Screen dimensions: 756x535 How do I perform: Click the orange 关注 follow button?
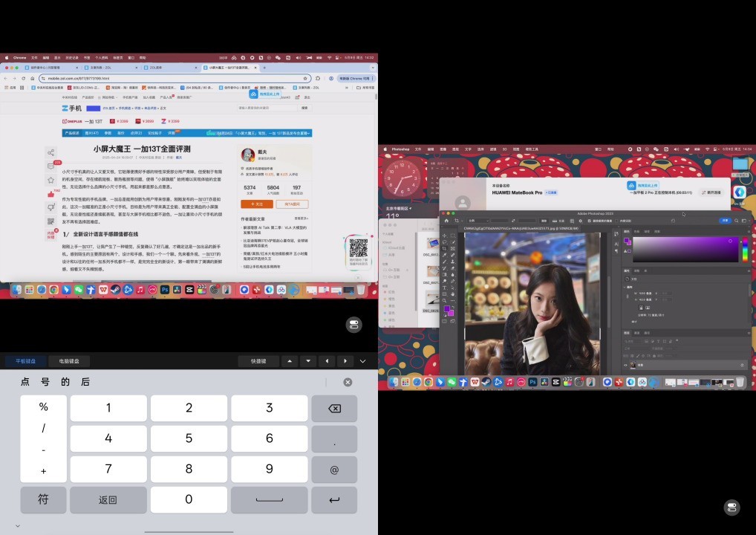[257, 204]
